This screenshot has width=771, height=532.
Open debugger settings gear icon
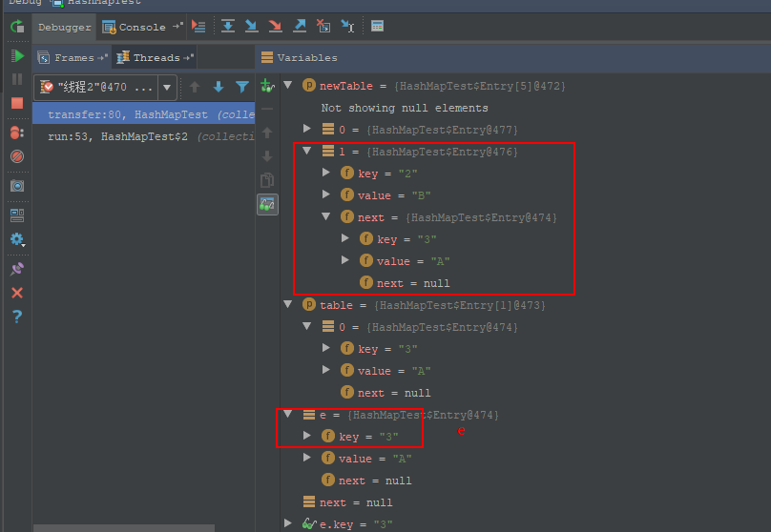(17, 239)
